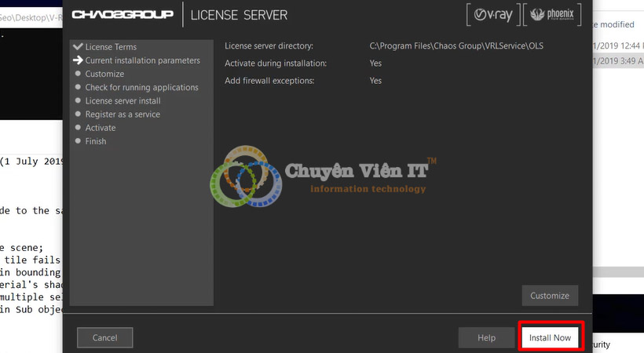The image size is (644, 353).
Task: Select the Finish step
Action: (x=95, y=141)
